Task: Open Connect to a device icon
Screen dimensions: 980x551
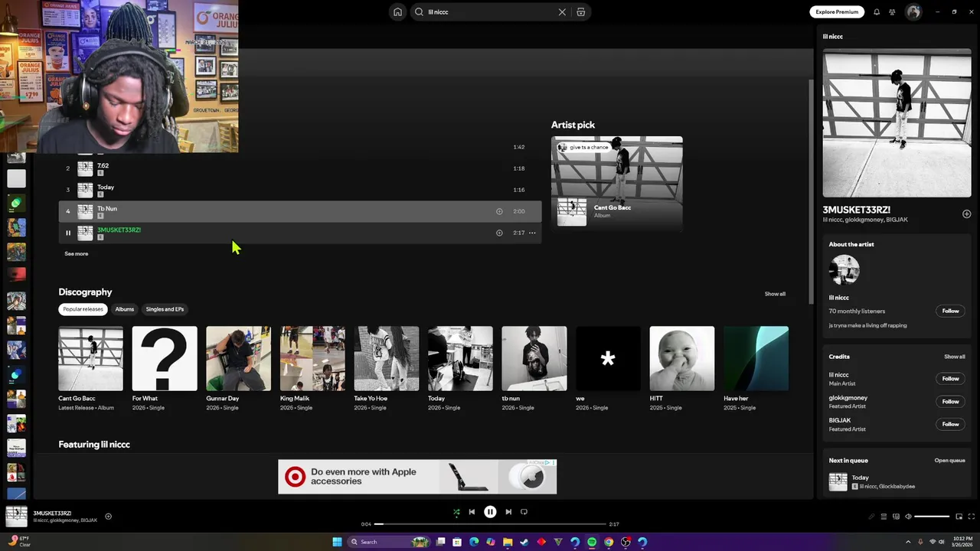Action: (896, 517)
